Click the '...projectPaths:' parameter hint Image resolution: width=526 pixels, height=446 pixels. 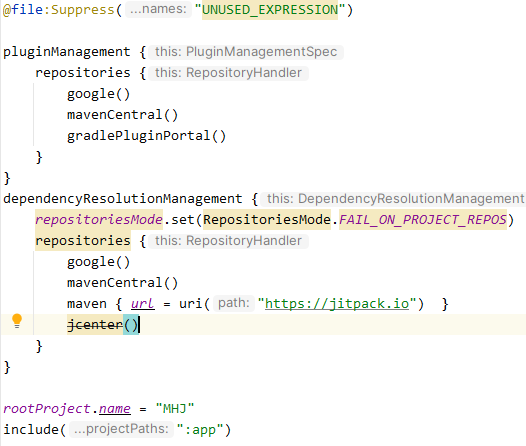coord(121,429)
